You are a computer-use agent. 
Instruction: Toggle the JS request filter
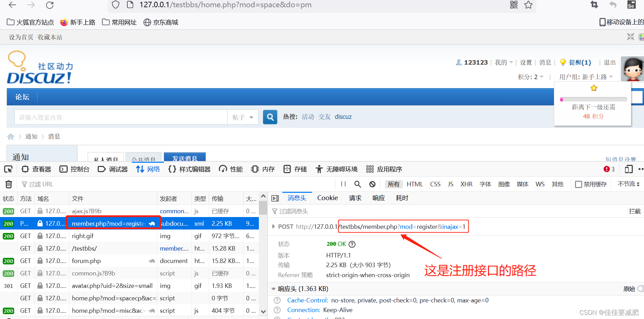pos(450,184)
